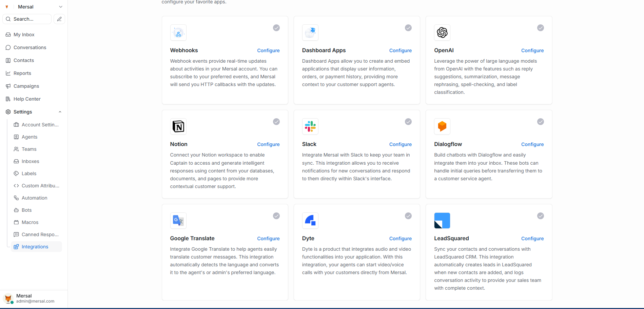Toggle the Slack integration checkmark
The height and width of the screenshot is (309, 644).
[408, 122]
